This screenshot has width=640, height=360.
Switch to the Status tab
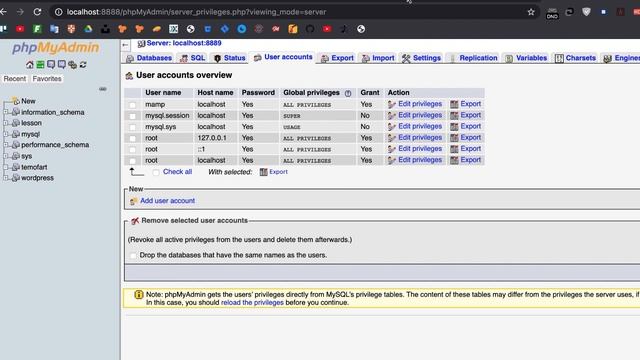pos(230,58)
